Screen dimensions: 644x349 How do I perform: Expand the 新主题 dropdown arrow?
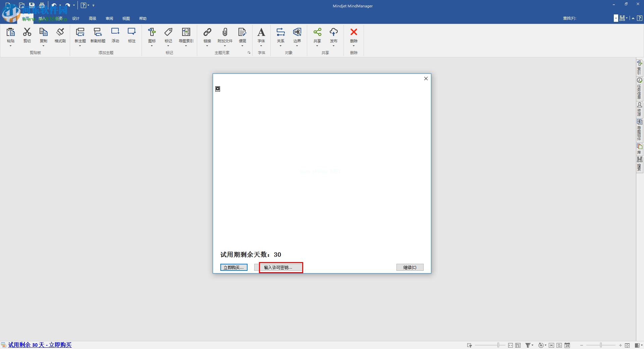[x=80, y=46]
